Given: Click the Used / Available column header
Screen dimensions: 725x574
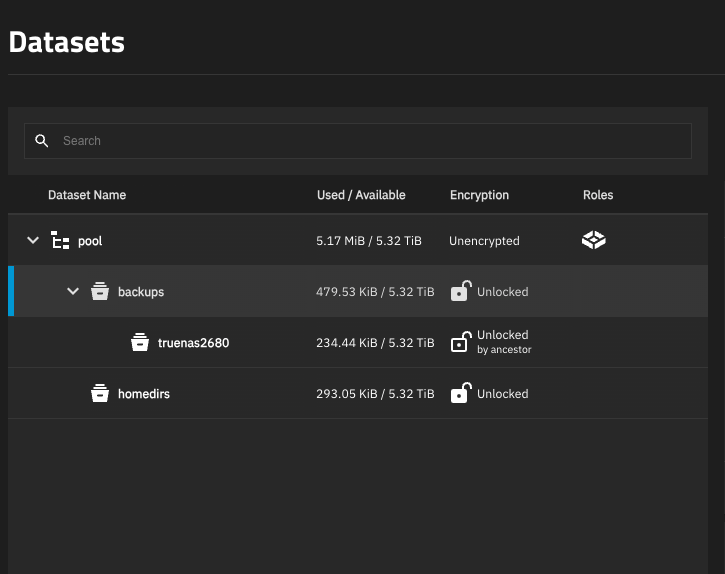Looking at the screenshot, I should [x=361, y=195].
